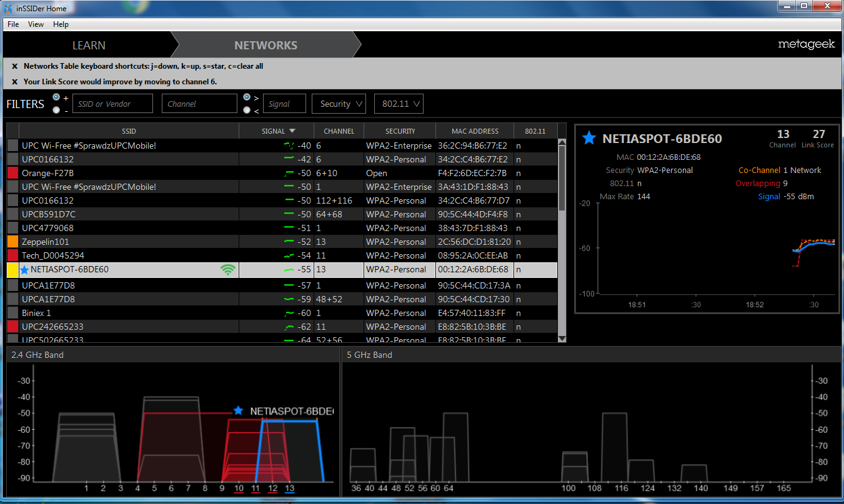Viewport: 844px width, 504px height.
Task: Sort the table by the MAC ADDRESS column header
Action: [x=475, y=131]
